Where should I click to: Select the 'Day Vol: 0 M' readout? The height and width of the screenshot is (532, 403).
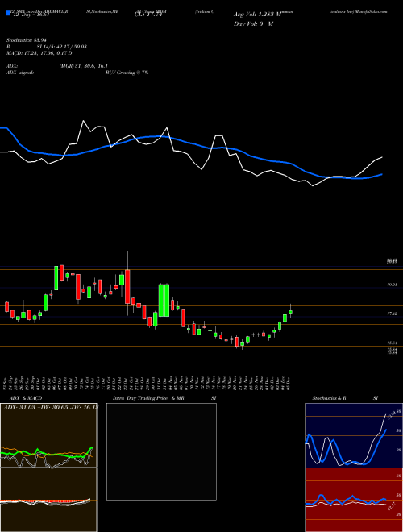point(253,23)
